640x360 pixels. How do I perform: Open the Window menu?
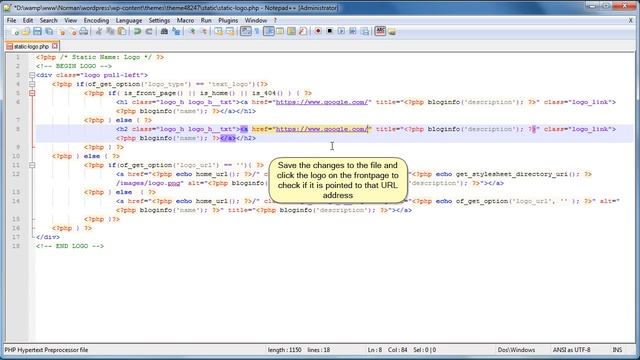256,20
